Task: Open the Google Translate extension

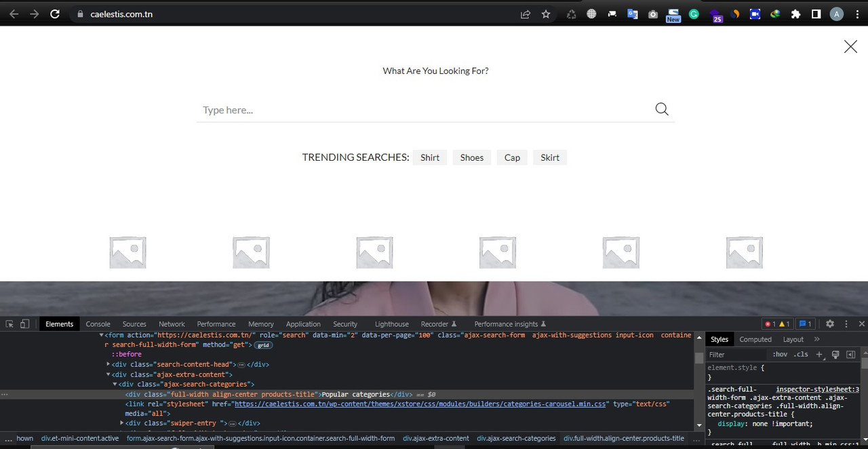Action: pyautogui.click(x=633, y=14)
